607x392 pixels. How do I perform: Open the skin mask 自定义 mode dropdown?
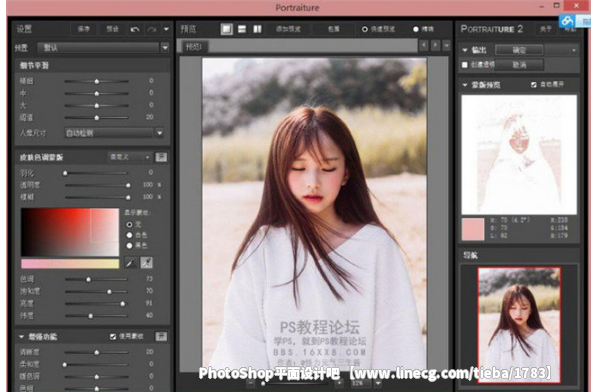[x=130, y=157]
